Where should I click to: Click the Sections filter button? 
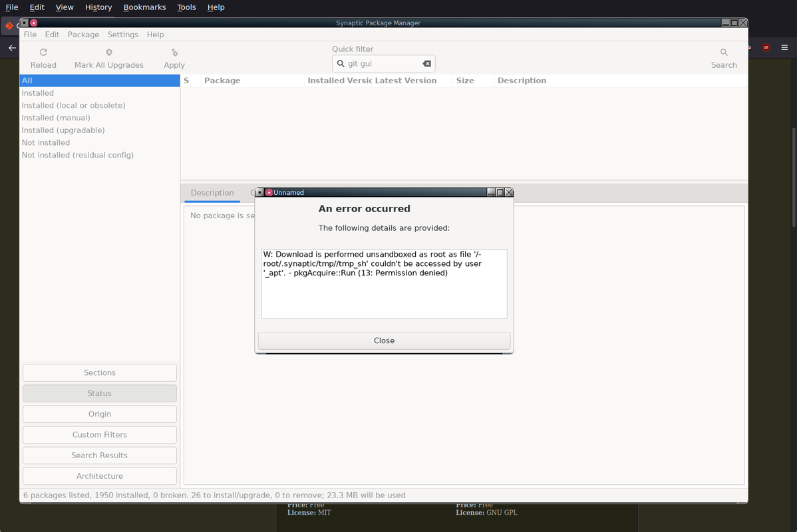100,372
